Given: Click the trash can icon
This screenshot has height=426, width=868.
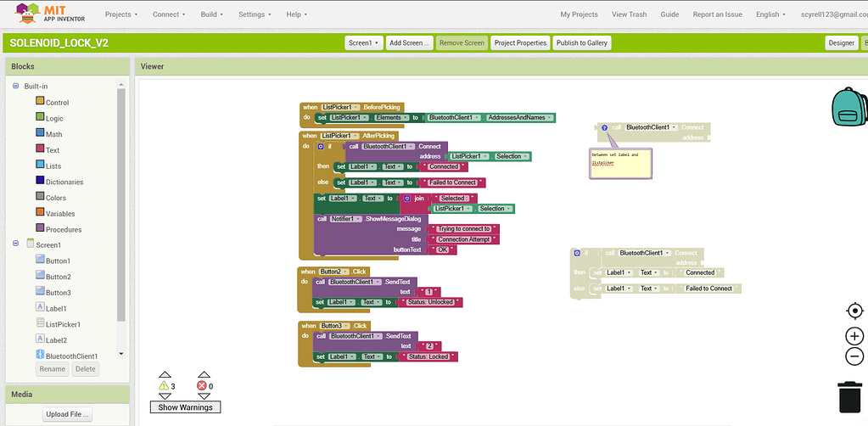Looking at the screenshot, I should coord(850,396).
